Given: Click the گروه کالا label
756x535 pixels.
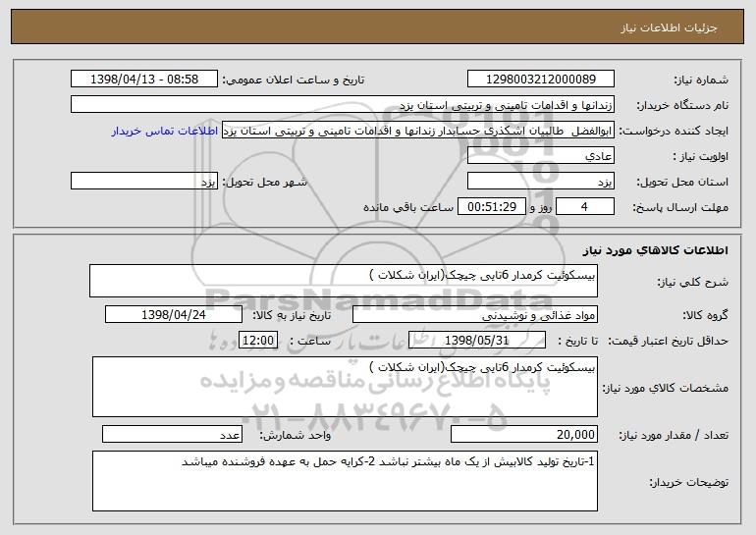Looking at the screenshot, I should [x=706, y=316].
